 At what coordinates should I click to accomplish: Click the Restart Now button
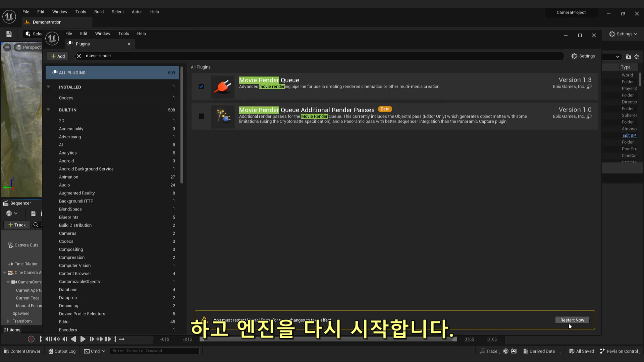click(572, 320)
